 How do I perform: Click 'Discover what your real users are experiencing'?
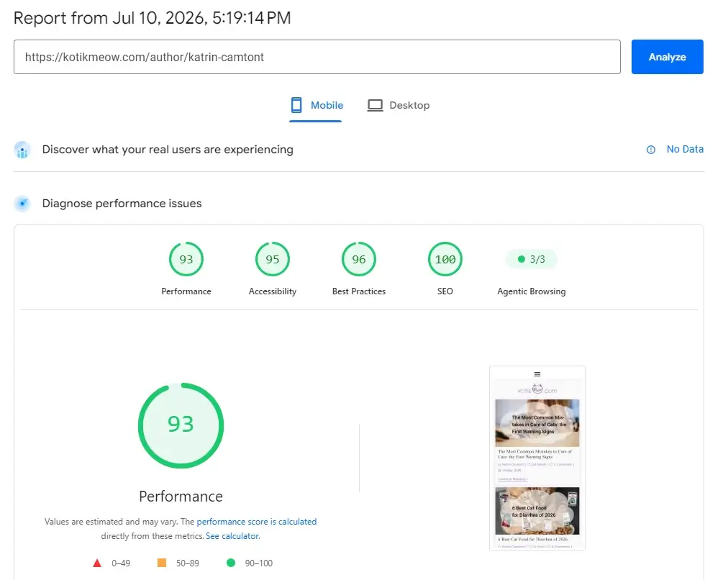tap(168, 150)
